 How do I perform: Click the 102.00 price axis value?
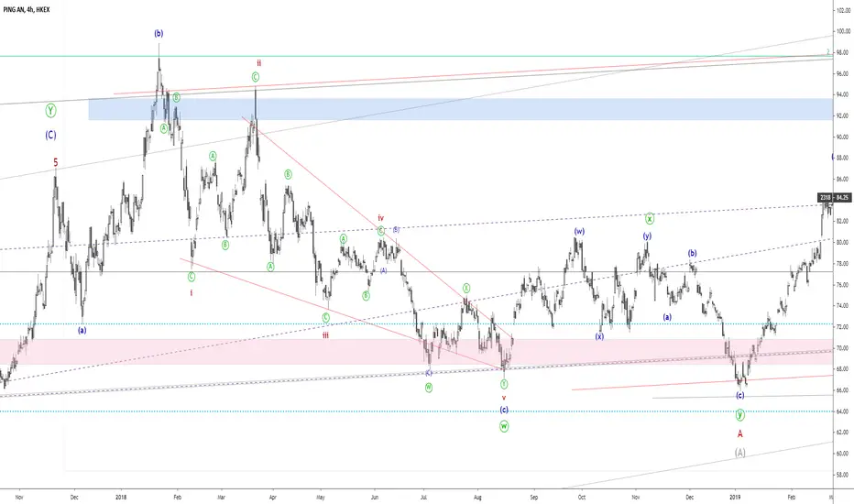[843, 10]
